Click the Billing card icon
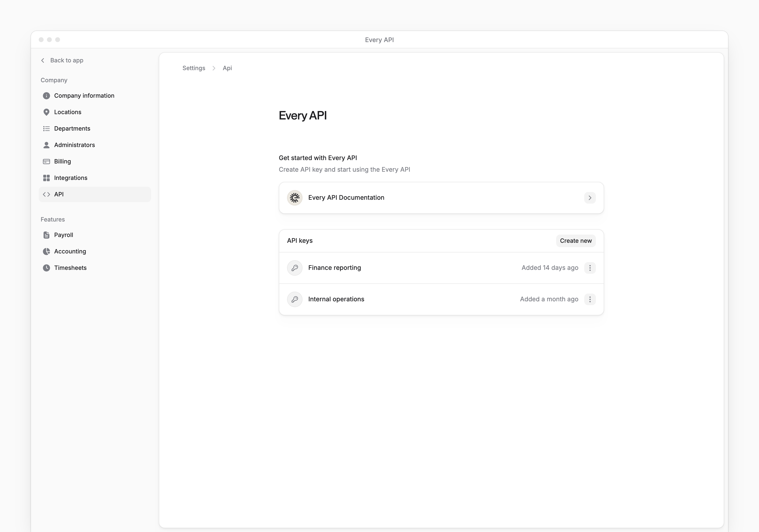This screenshot has height=532, width=759. 46,162
